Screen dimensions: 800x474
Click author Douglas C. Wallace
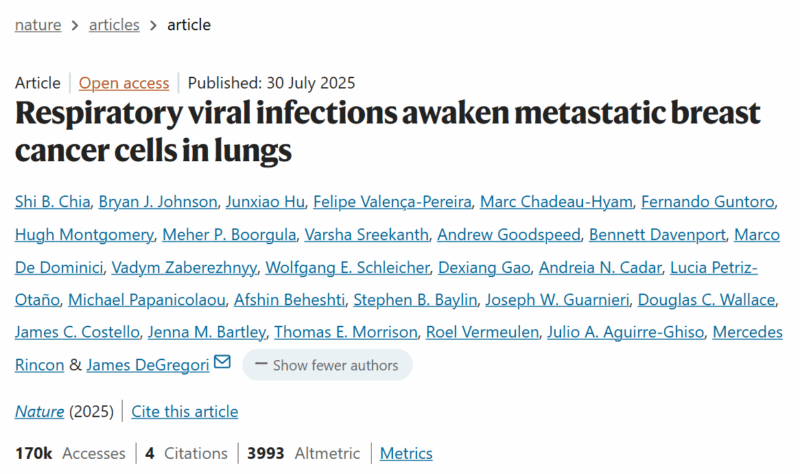pyautogui.click(x=707, y=300)
